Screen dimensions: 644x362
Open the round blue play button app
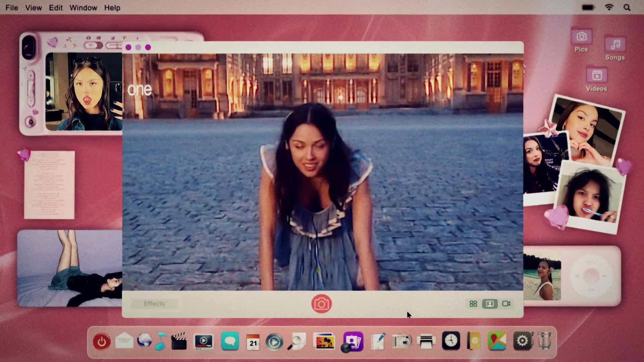[274, 342]
